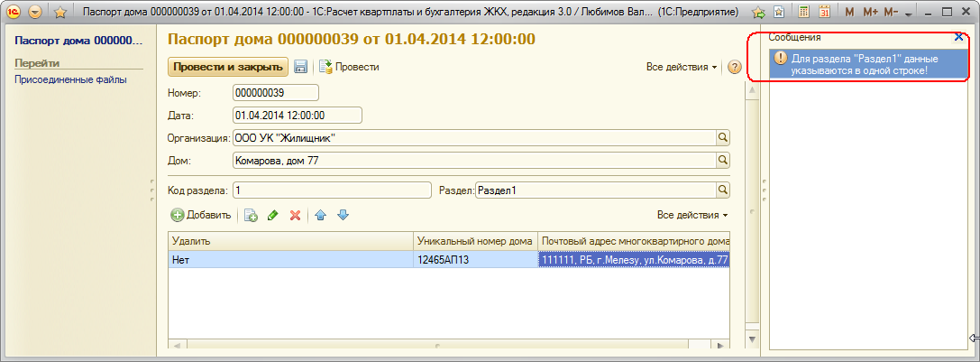Select the address cell '111111, РБ, г.Мелезу'
The width and height of the screenshot is (980, 362).
[x=633, y=260]
